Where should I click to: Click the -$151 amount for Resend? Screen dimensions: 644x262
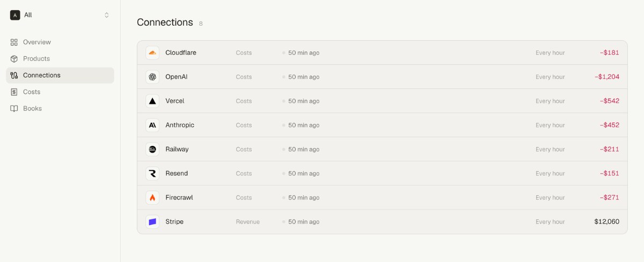pyautogui.click(x=610, y=173)
